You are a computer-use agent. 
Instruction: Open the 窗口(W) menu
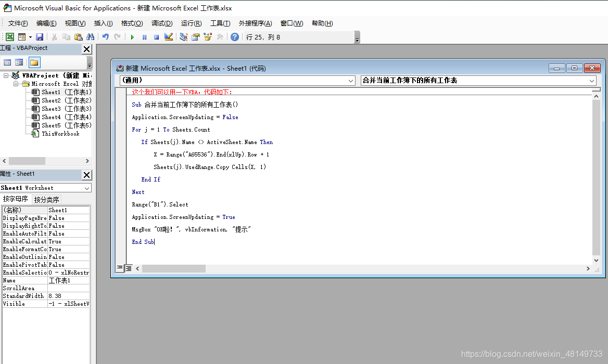tap(292, 23)
